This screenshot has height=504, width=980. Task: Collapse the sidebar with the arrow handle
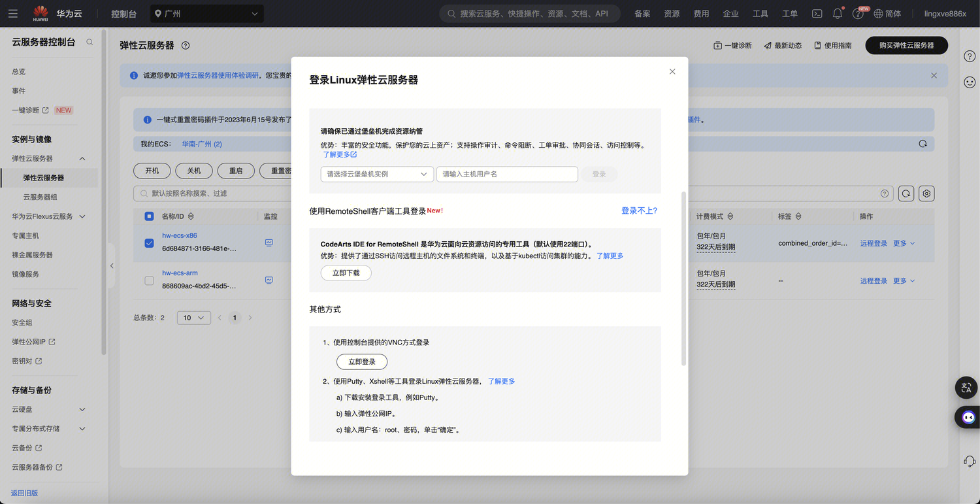[111, 266]
